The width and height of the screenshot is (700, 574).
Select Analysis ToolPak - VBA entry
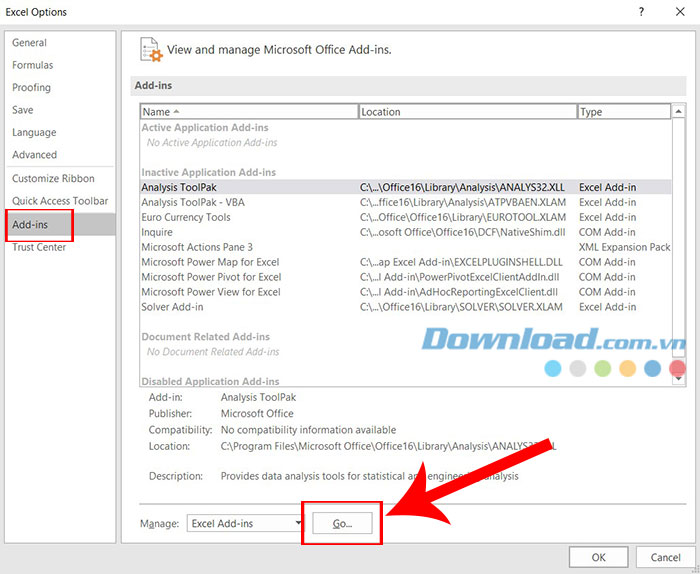[193, 202]
